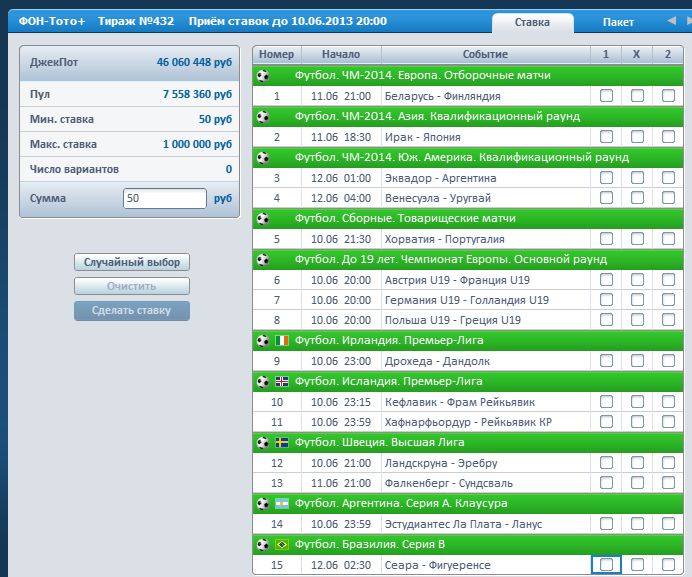Click soccer ball icon beside До 19 лет header
The height and width of the screenshot is (577, 692).
263,260
